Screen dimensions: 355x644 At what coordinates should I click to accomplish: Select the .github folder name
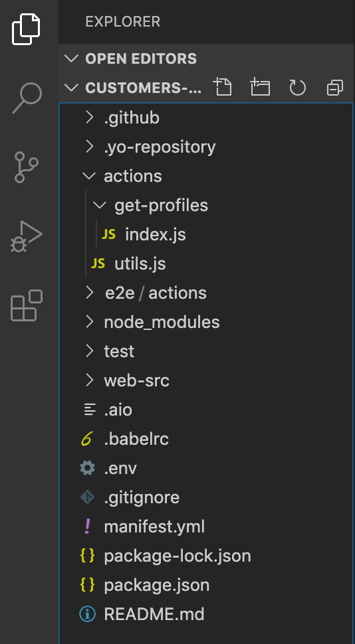[x=132, y=118]
